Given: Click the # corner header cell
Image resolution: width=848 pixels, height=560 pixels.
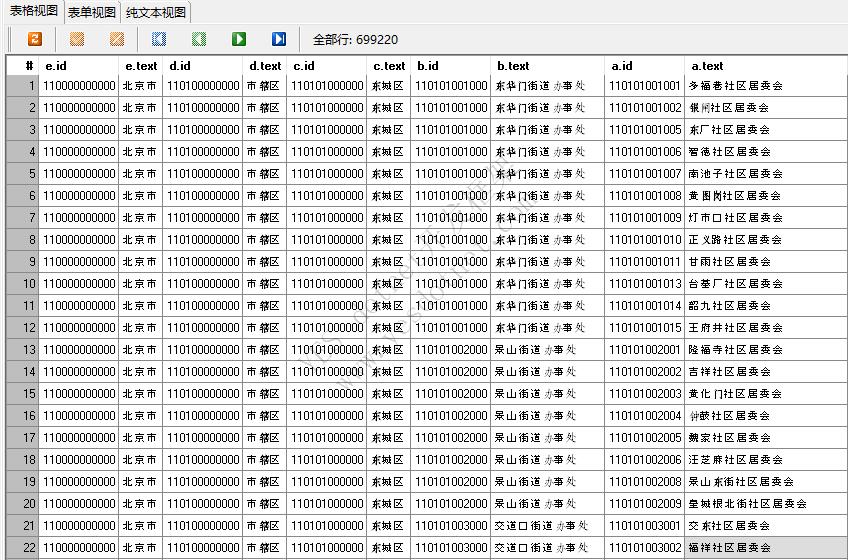Looking at the screenshot, I should pyautogui.click(x=21, y=66).
